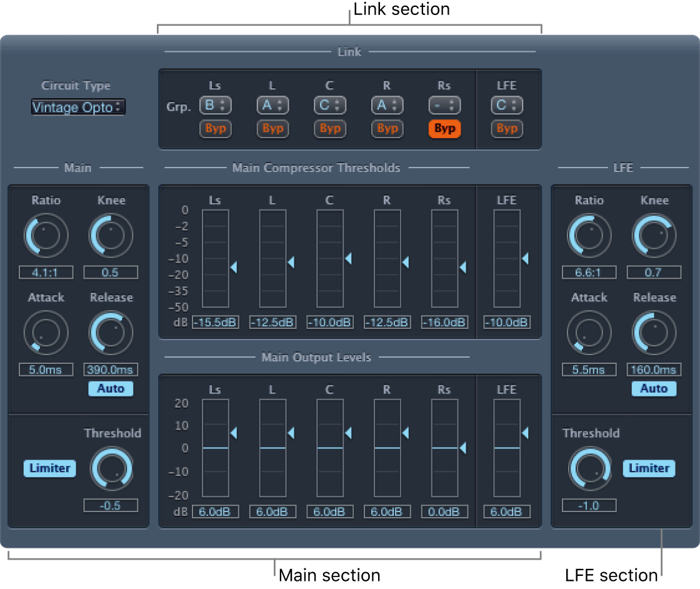Turn the LFE Attack knob
Screen dimensions: 700x589
(589, 332)
